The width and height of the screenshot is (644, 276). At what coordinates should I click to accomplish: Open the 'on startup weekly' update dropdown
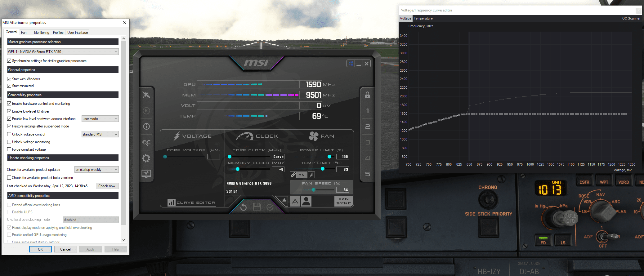point(96,170)
